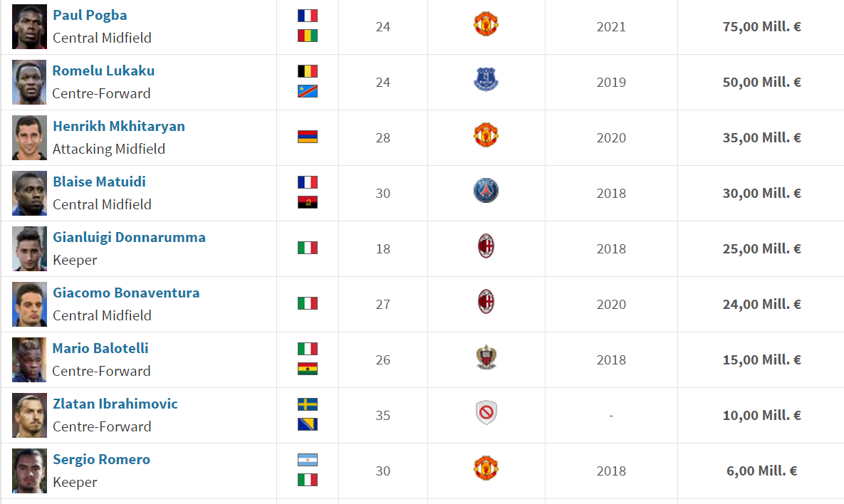
Task: Click the AC Milan crest in Donnarumma's row
Action: point(486,247)
